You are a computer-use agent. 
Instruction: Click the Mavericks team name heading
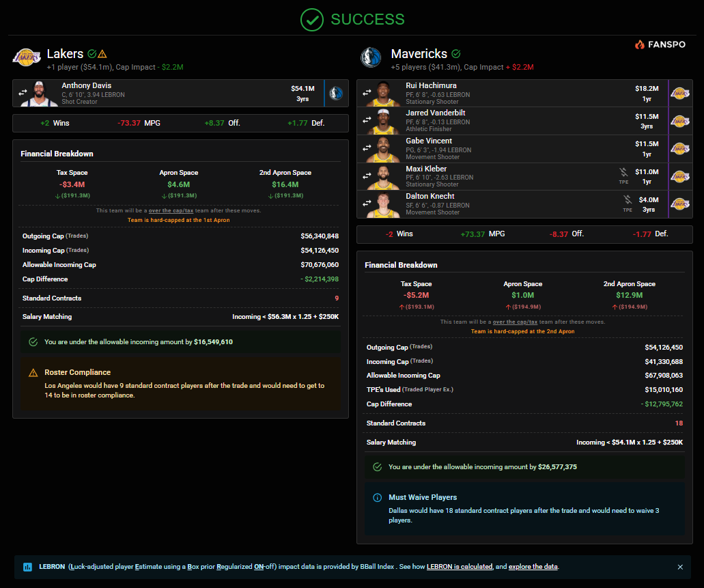(x=419, y=54)
